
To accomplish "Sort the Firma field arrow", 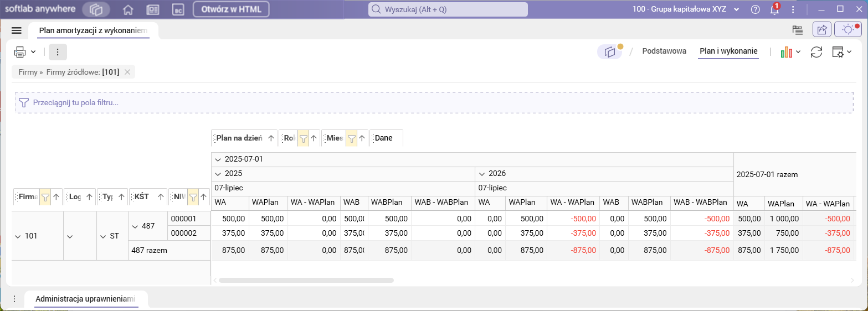I will 56,196.
